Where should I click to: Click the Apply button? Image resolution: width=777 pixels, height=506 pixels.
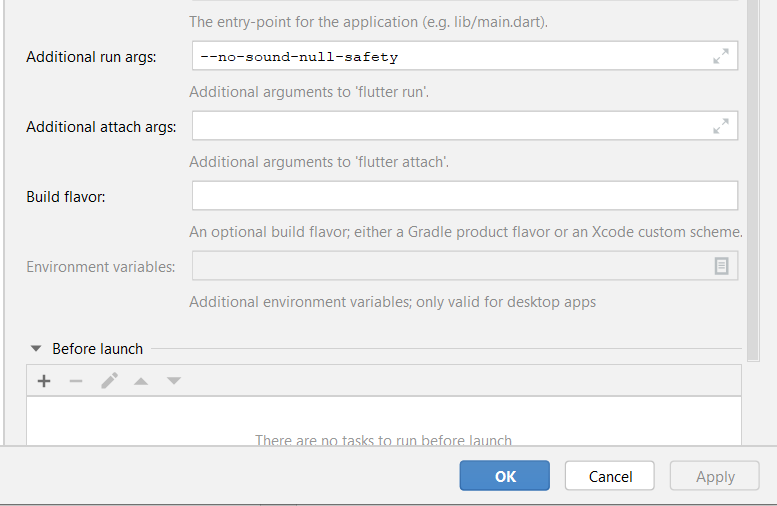pos(715,476)
